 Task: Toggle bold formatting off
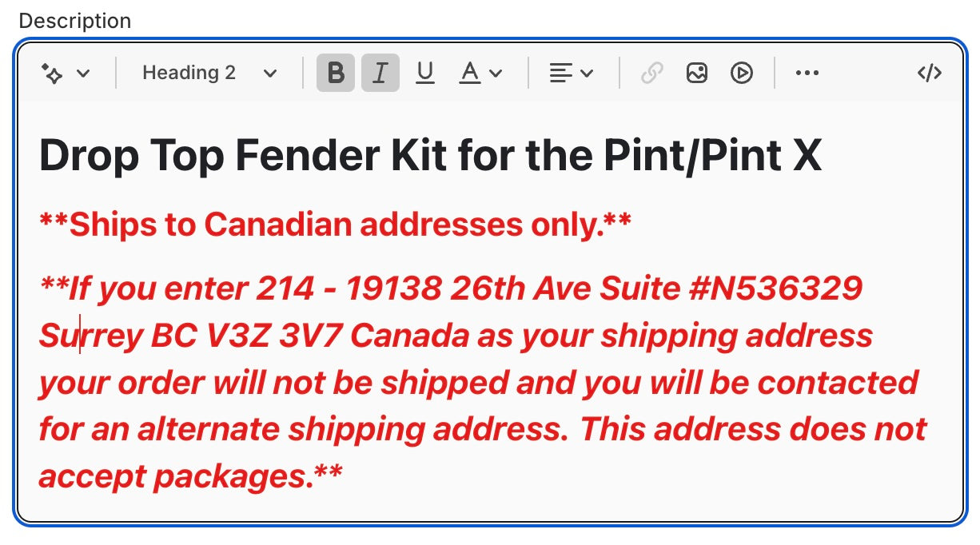coord(336,74)
